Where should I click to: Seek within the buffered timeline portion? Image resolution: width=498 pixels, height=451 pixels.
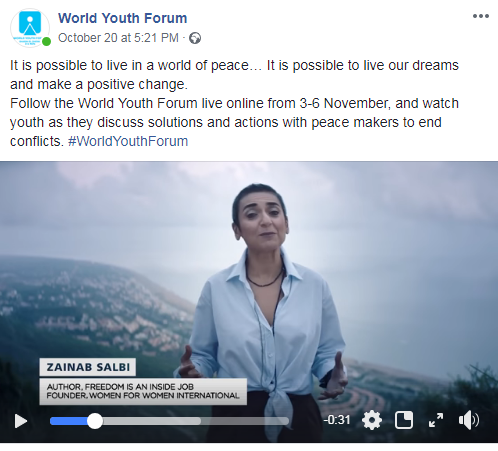click(152, 421)
